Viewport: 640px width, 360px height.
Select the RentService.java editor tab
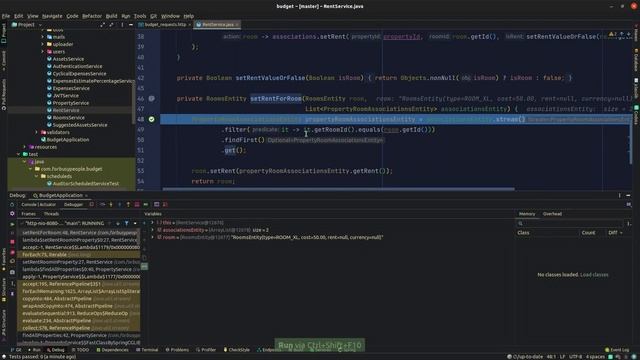click(x=218, y=24)
